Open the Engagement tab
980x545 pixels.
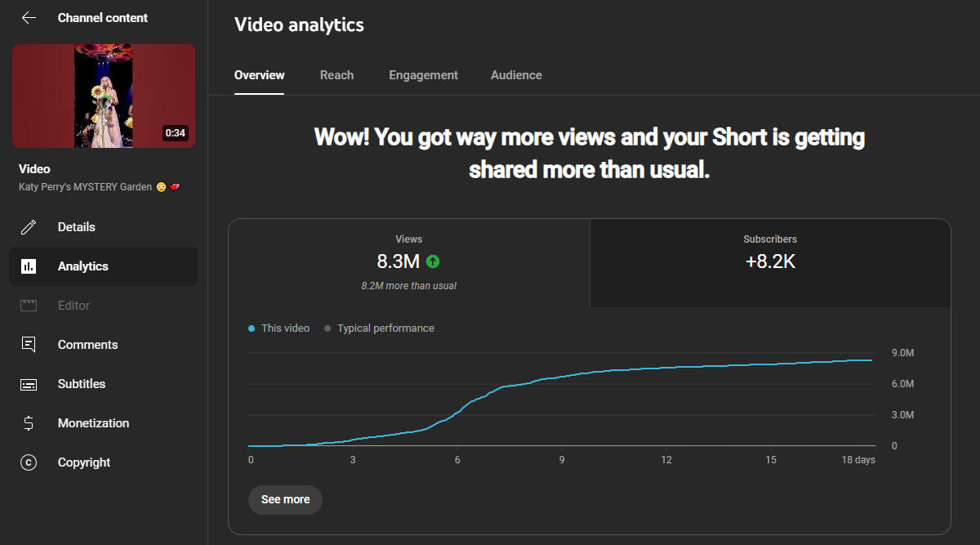pyautogui.click(x=423, y=75)
